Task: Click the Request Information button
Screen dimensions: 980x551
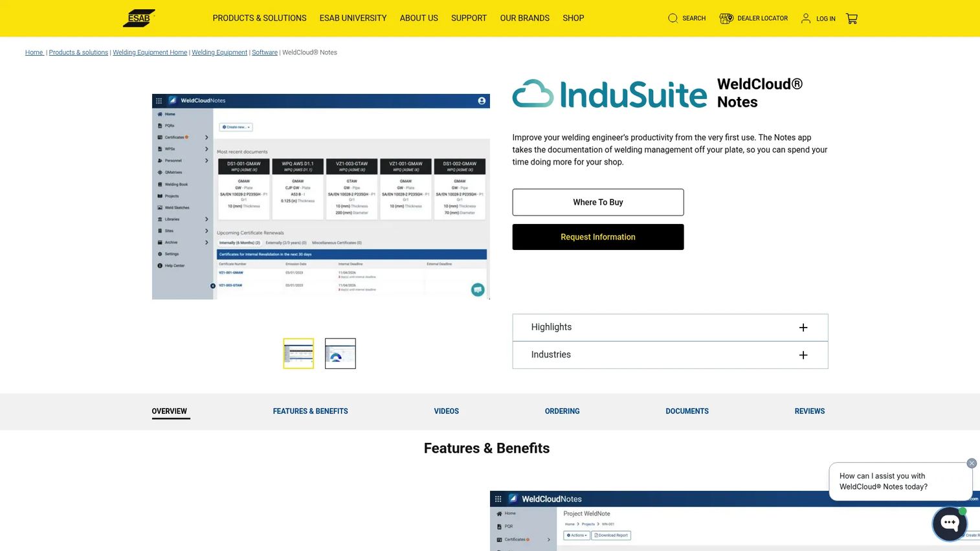Action: tap(598, 237)
